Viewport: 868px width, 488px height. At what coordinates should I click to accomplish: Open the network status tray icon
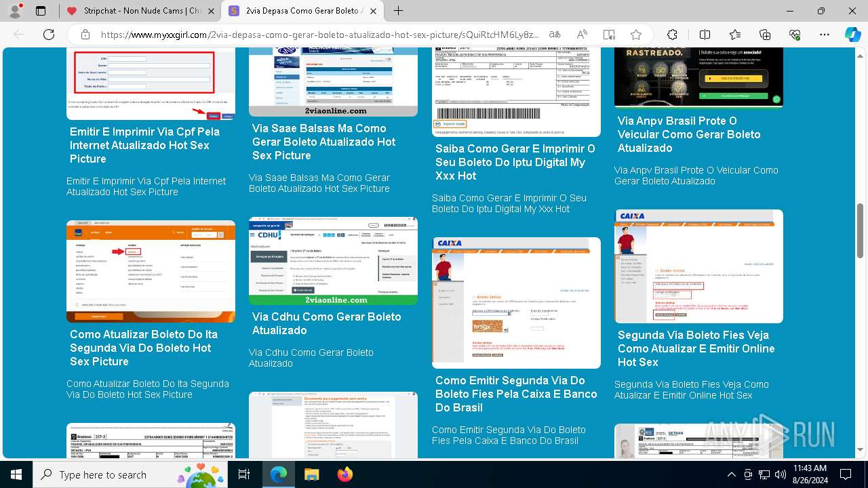pyautogui.click(x=764, y=474)
